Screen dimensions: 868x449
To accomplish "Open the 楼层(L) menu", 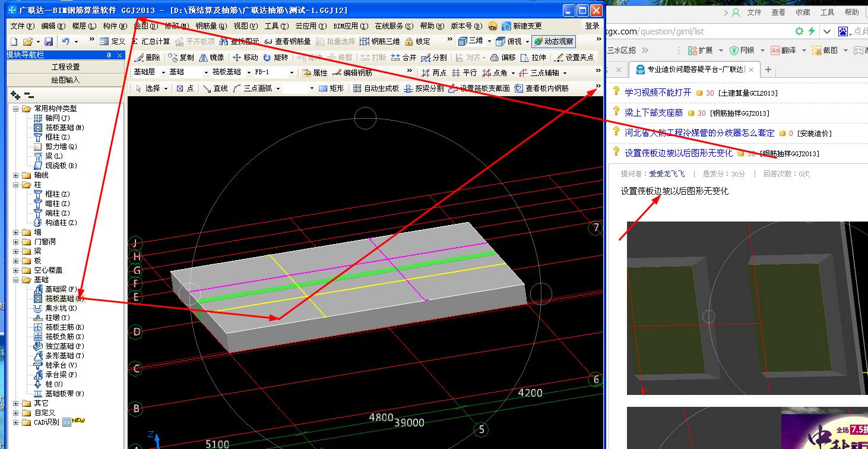I will coord(84,26).
